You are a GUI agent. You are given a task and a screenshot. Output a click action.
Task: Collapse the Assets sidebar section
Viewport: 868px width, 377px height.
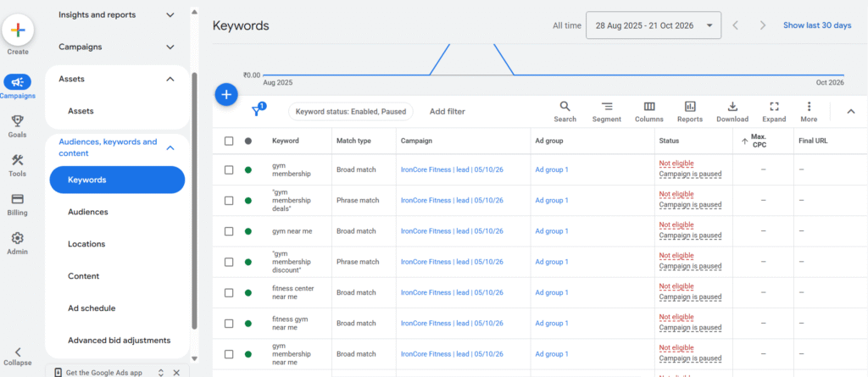[x=170, y=79]
